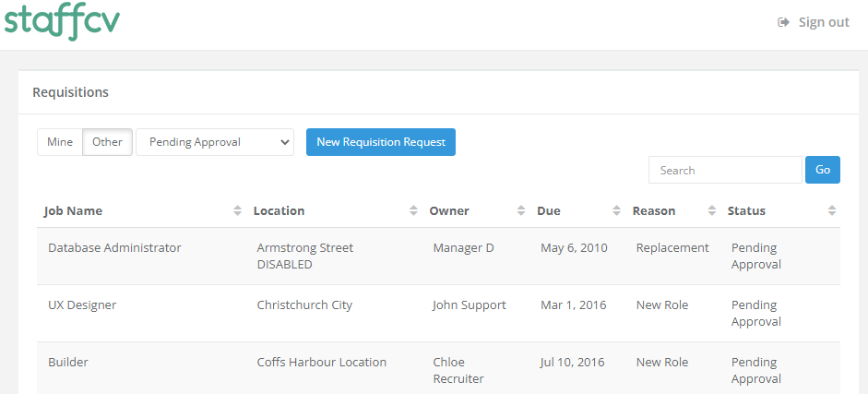Click the Job Name column header
Viewport: 868px width, 394px height.
(73, 210)
